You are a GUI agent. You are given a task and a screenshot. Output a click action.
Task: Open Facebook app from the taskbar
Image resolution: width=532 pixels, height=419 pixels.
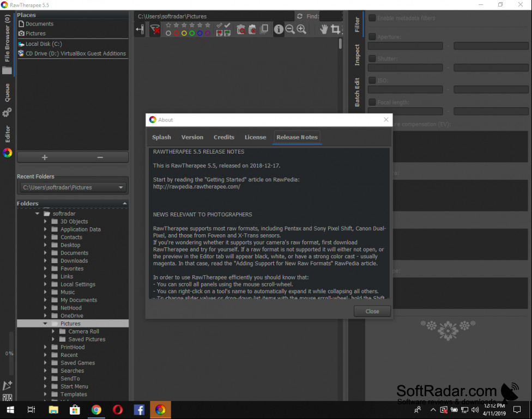tap(139, 410)
